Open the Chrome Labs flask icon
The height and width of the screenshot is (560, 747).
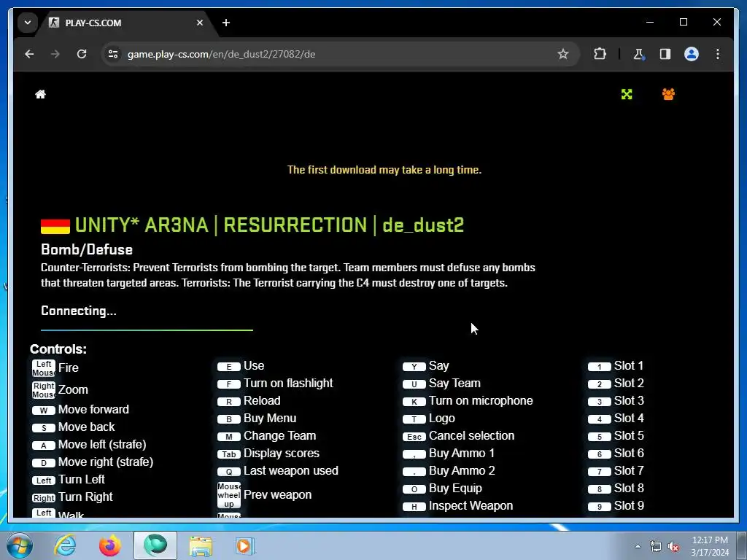[x=639, y=54]
